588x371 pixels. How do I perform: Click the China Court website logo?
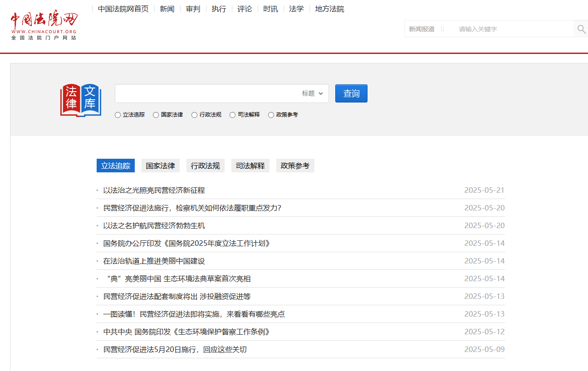pyautogui.click(x=44, y=25)
